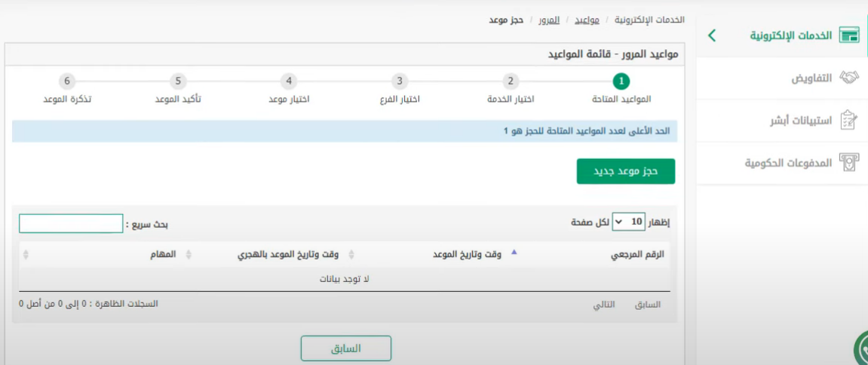Image resolution: width=868 pixels, height=365 pixels.
Task: Click the حجز موعد جديد green button
Action: (x=625, y=171)
